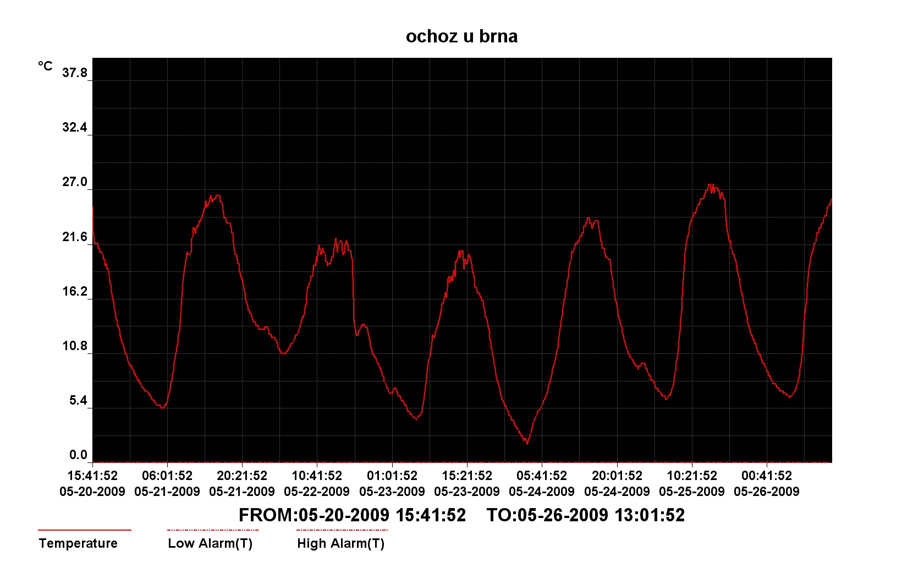This screenshot has width=924, height=578.
Task: Click the 15:21:52 05-23-2009 axis label
Action: click(467, 483)
